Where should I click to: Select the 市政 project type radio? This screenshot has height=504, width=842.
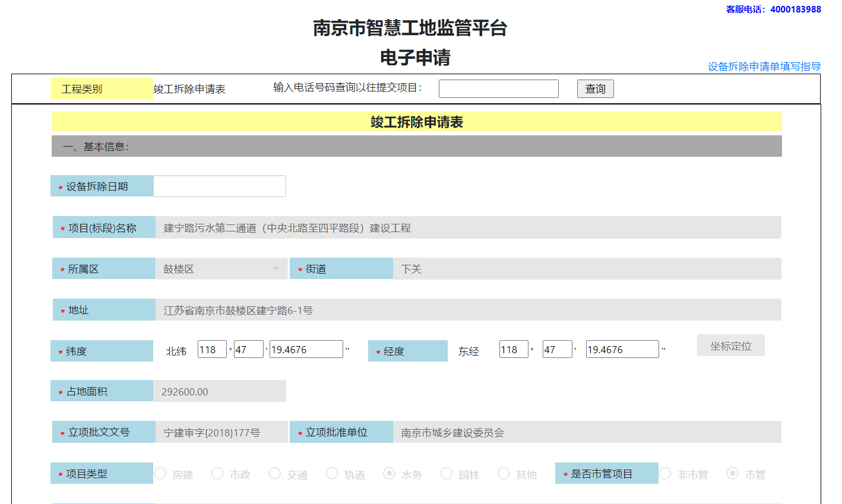click(217, 473)
